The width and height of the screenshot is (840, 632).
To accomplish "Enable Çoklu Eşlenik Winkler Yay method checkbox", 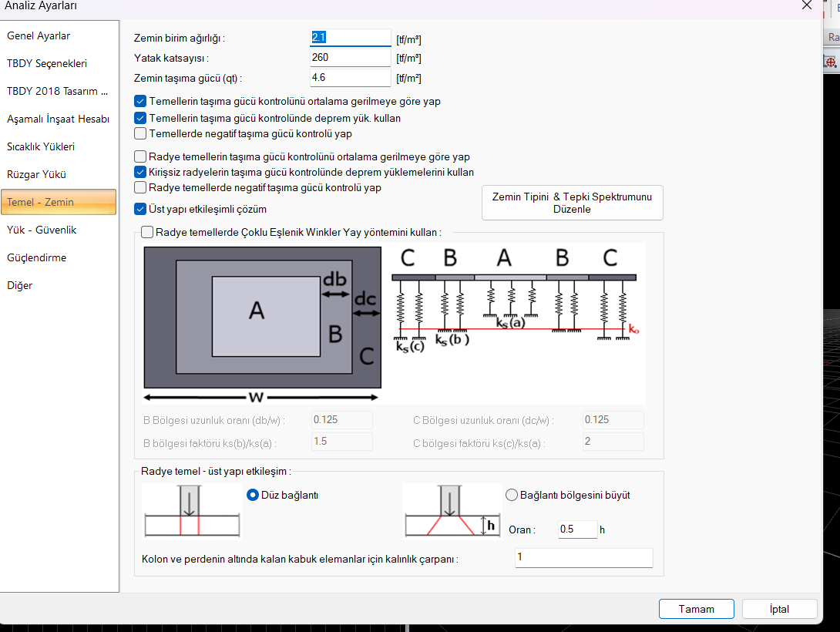I will coord(147,232).
